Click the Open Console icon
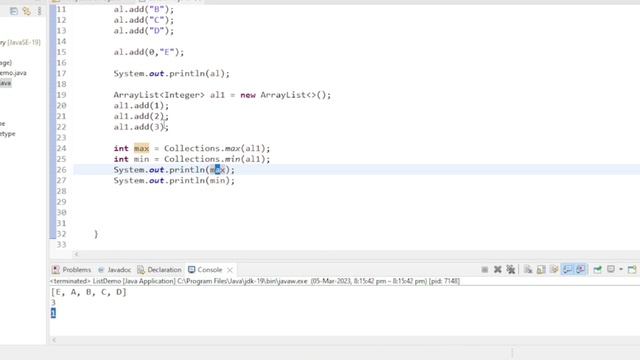This screenshot has height=360, width=640. click(632, 269)
